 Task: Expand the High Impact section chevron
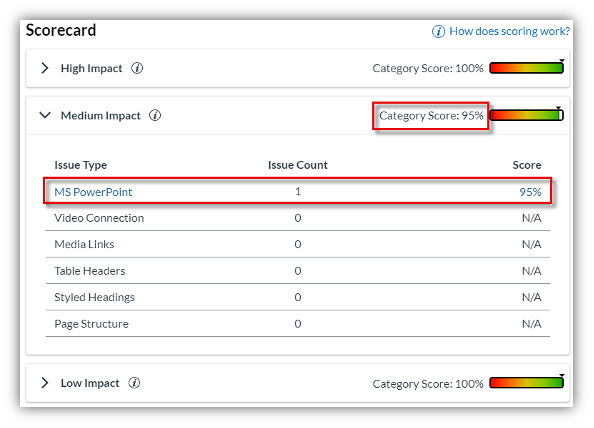45,68
